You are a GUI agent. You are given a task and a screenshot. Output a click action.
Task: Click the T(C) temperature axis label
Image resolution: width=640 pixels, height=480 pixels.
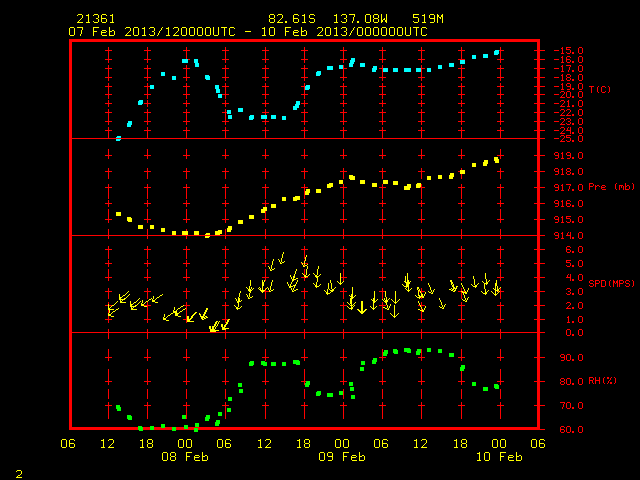[x=600, y=89]
